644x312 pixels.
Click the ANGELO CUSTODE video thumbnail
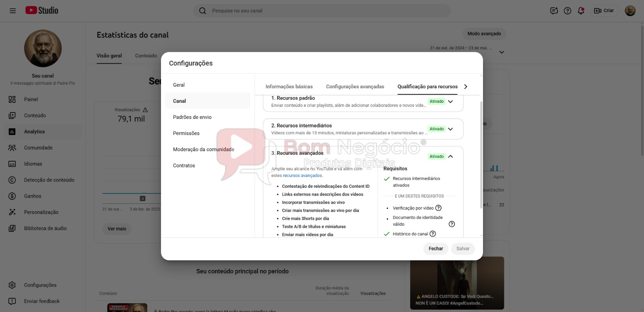[x=457, y=283]
